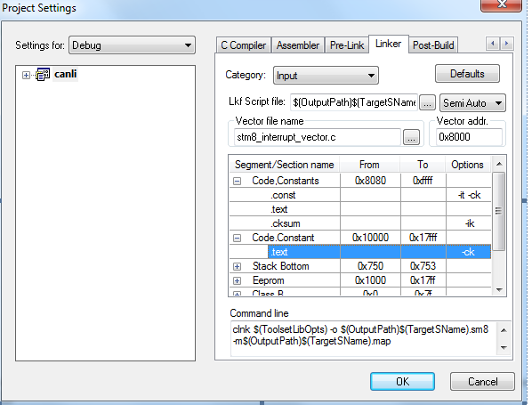This screenshot has width=532, height=405.
Task: Browse for Lkf script file
Action: 427,102
